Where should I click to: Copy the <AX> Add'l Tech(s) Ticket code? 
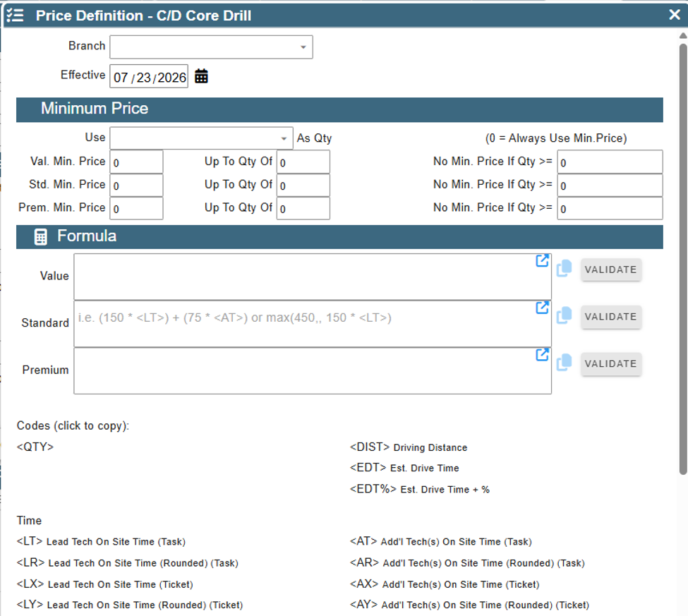(x=445, y=584)
